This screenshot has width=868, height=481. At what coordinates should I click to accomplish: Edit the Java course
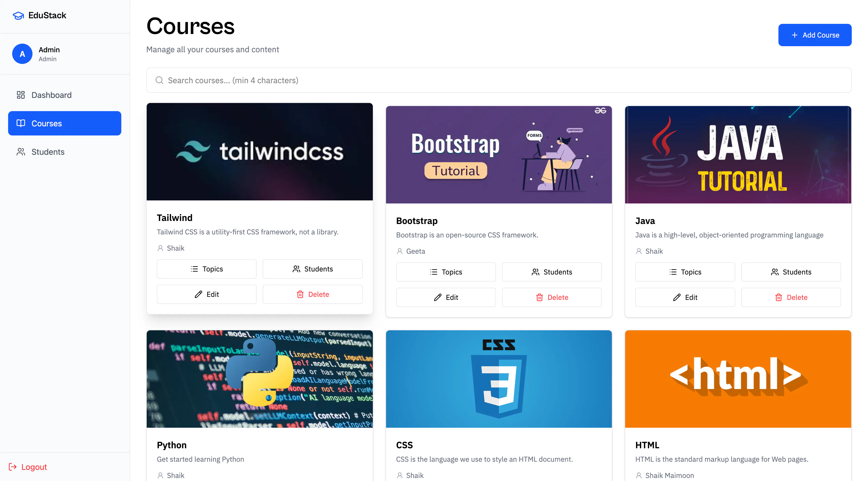tap(685, 297)
